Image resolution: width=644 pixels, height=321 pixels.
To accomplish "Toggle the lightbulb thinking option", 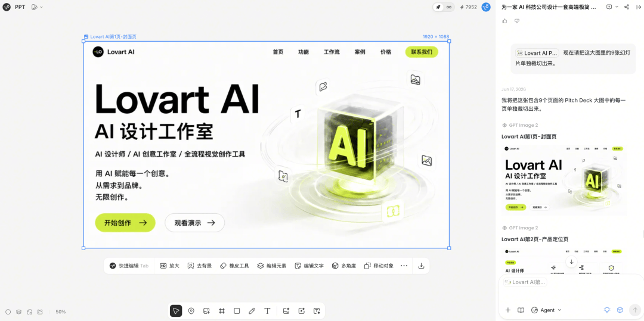I will coord(607,310).
